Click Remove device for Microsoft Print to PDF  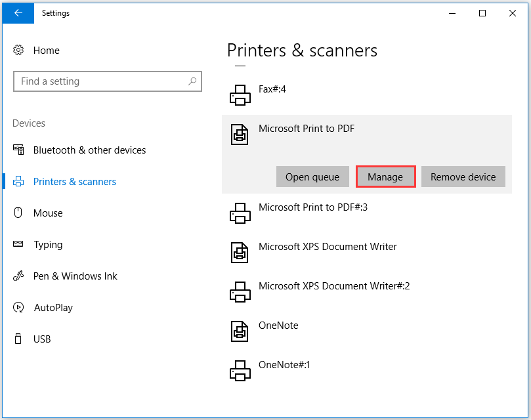click(463, 177)
